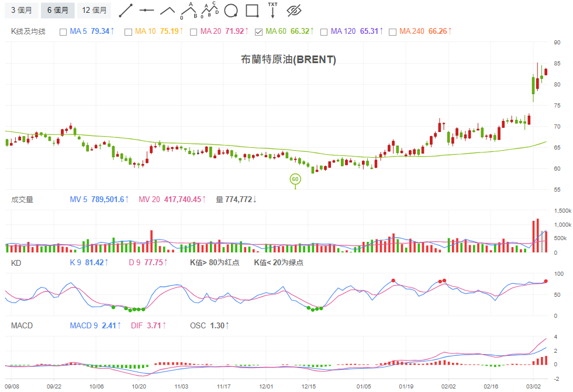573x392 pixels.
Task: Select the trend line drawing tool
Action: [x=126, y=11]
